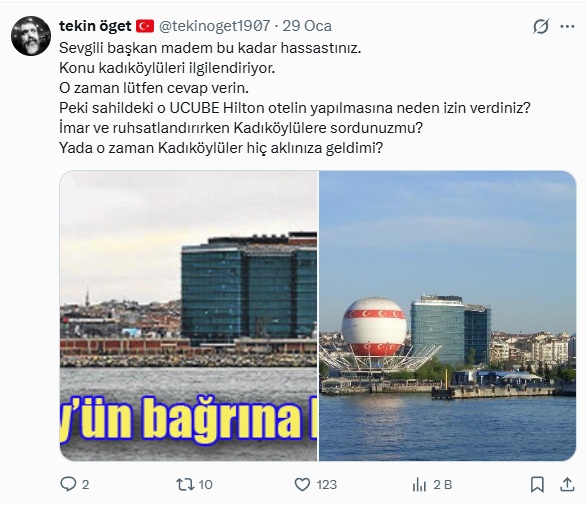Open the left photo with yellow caption
The width and height of the screenshot is (586, 505).
point(188,316)
